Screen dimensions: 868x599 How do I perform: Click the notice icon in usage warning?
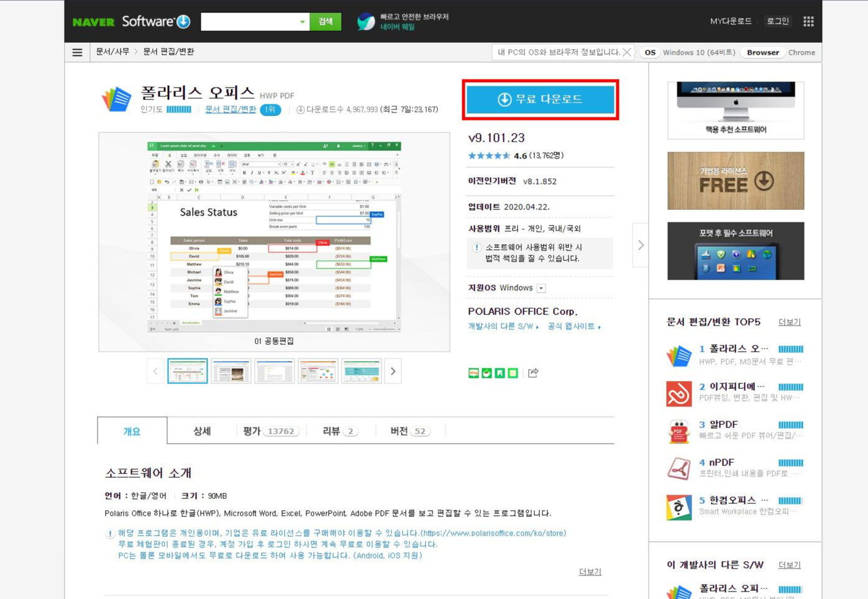coord(477,247)
